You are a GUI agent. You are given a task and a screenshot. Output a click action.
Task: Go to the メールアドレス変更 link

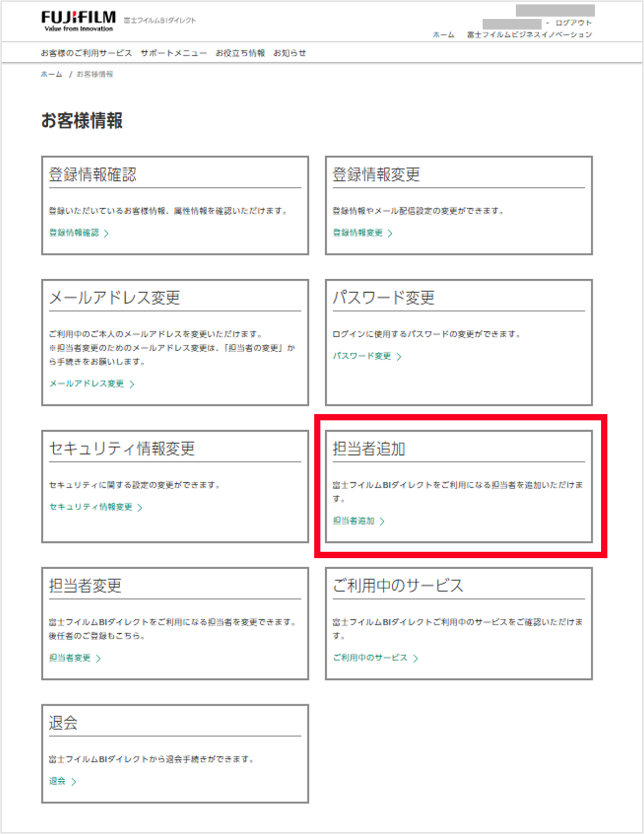pyautogui.click(x=91, y=384)
